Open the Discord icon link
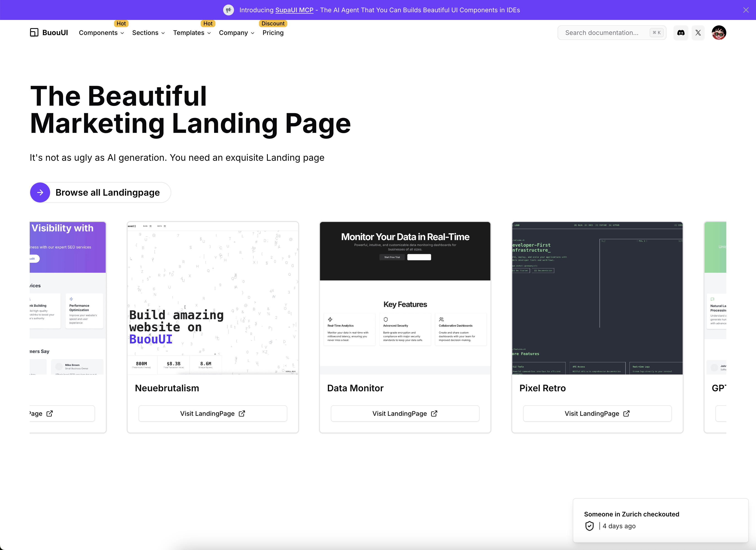 coord(681,33)
